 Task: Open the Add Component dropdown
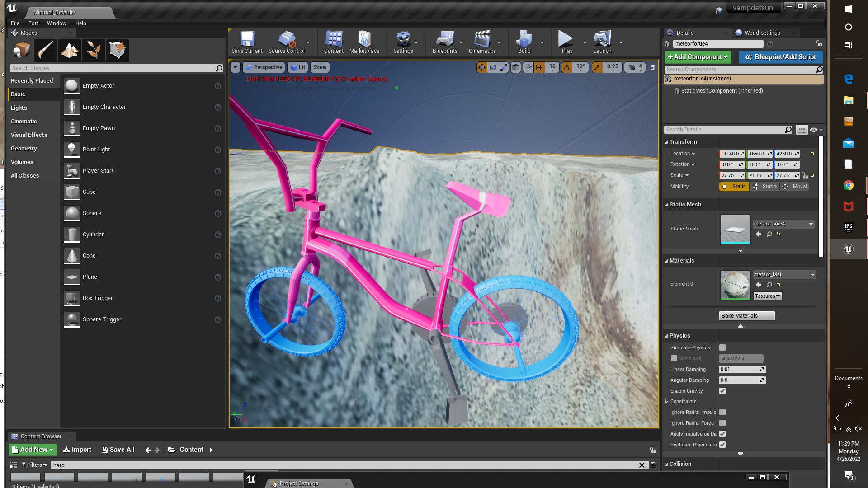click(698, 57)
